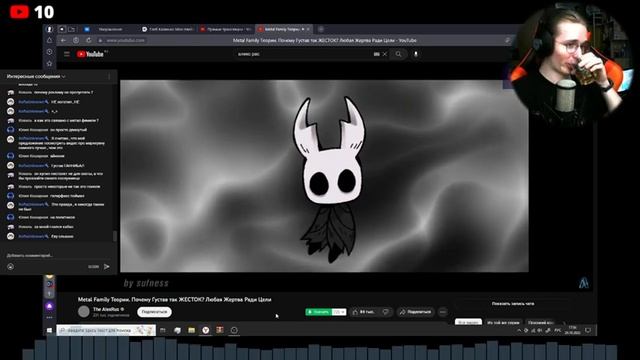Click the Share button under the video
This screenshot has width=640, height=360.
[415, 312]
